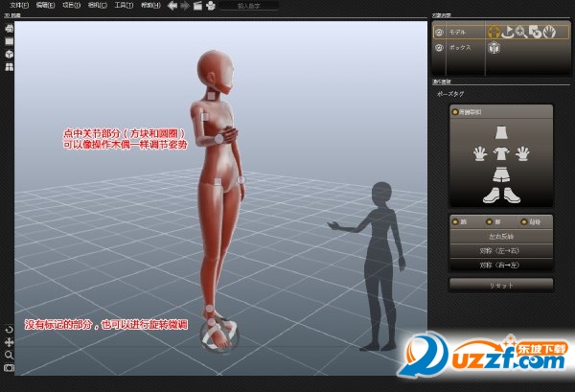Select the 脚 leg radio option
This screenshot has height=392, width=575.
[489, 221]
